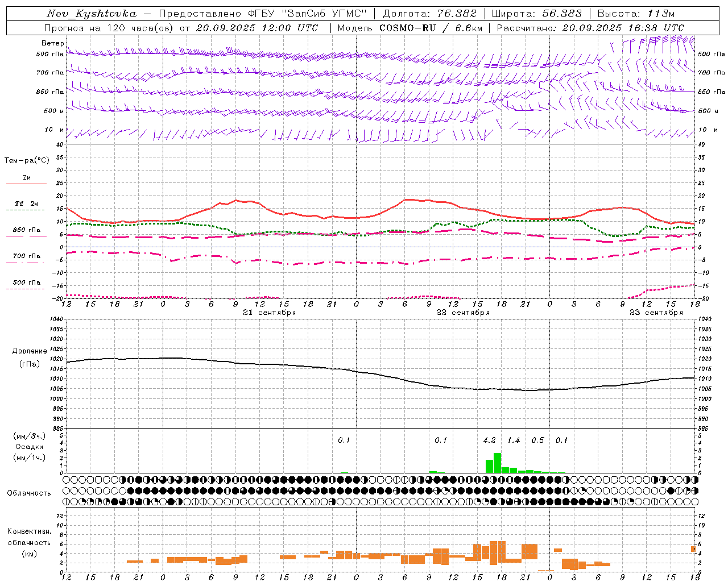Click the '(мм/3ч.)' precipitation unit label

[30, 436]
